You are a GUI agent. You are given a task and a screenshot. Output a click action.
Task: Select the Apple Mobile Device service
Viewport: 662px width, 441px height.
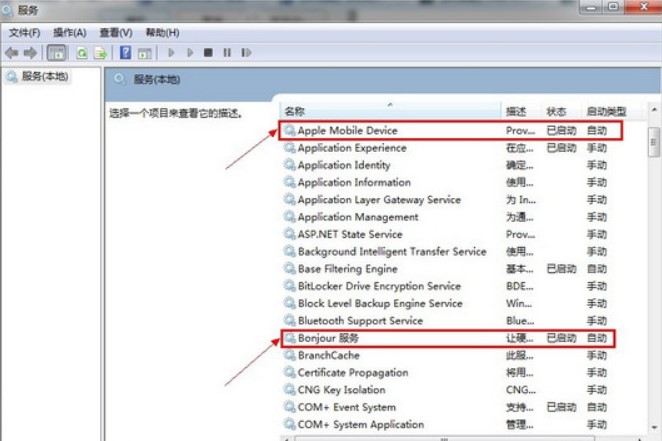tap(450, 130)
